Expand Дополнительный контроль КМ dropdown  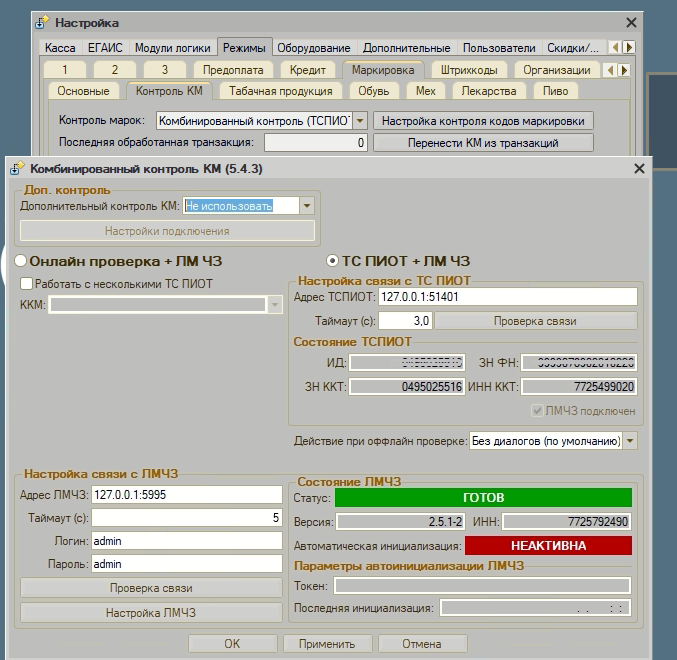coord(307,206)
